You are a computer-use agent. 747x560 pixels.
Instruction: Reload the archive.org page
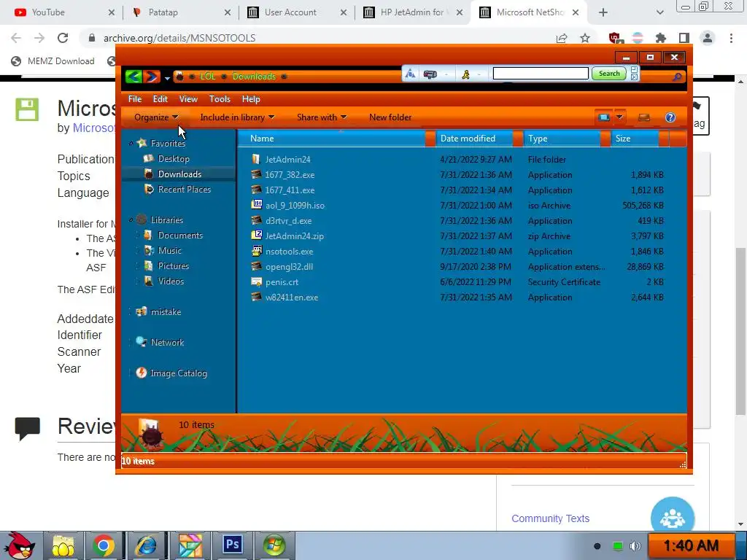tap(63, 38)
